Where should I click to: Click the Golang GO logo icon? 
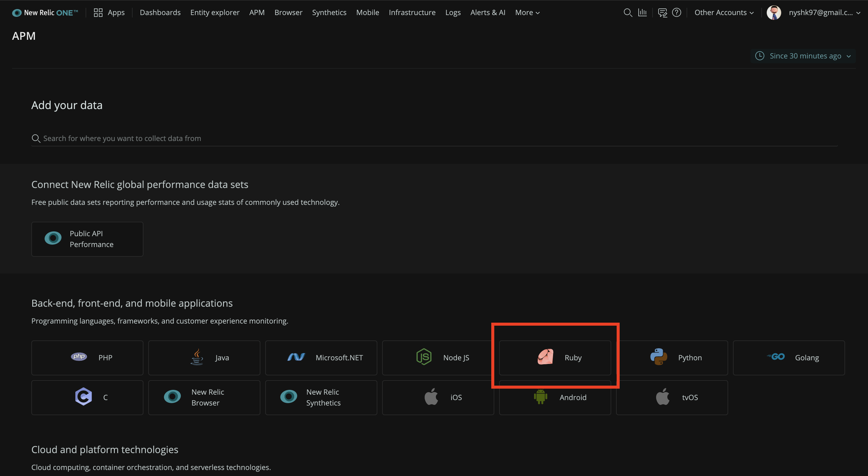776,357
